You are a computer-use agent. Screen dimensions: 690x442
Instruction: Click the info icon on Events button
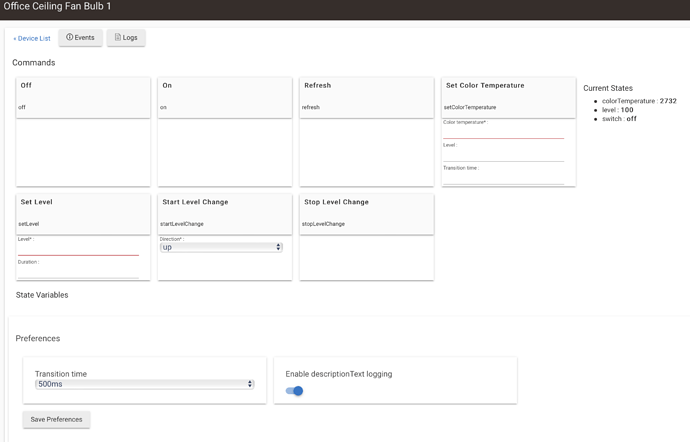coord(70,38)
